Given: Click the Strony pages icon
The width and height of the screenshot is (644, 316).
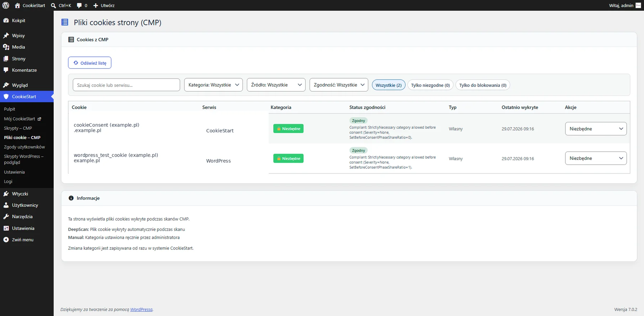Looking at the screenshot, I should [6, 59].
